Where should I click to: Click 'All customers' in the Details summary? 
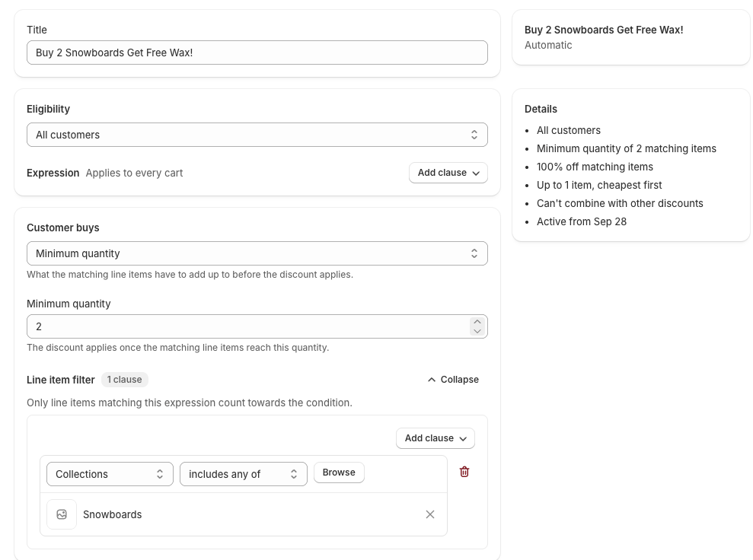569,131
